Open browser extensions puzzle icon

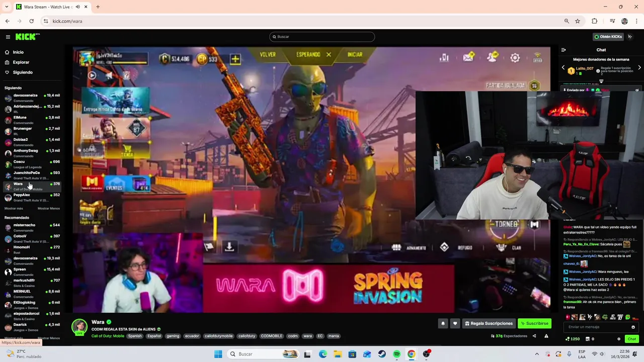coord(595,21)
